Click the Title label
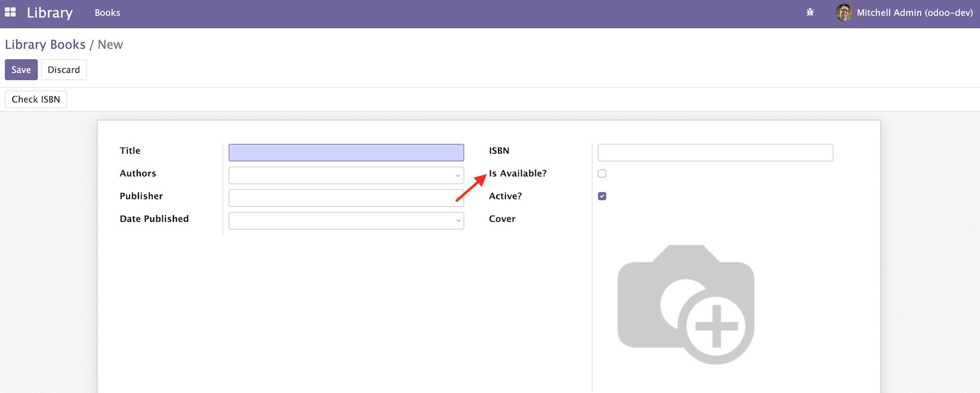Viewport: 980px width, 393px height. pos(130,151)
